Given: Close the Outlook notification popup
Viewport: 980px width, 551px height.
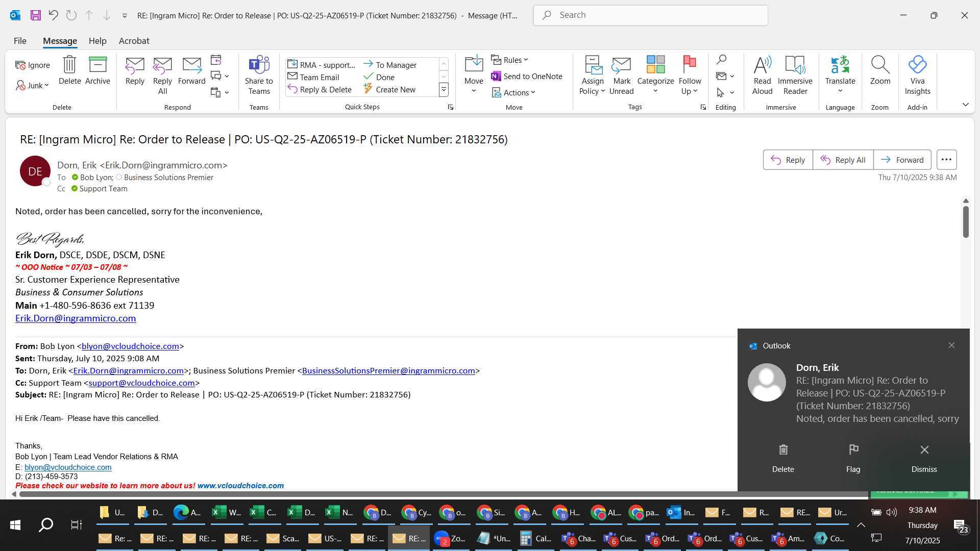Looking at the screenshot, I should pos(951,345).
